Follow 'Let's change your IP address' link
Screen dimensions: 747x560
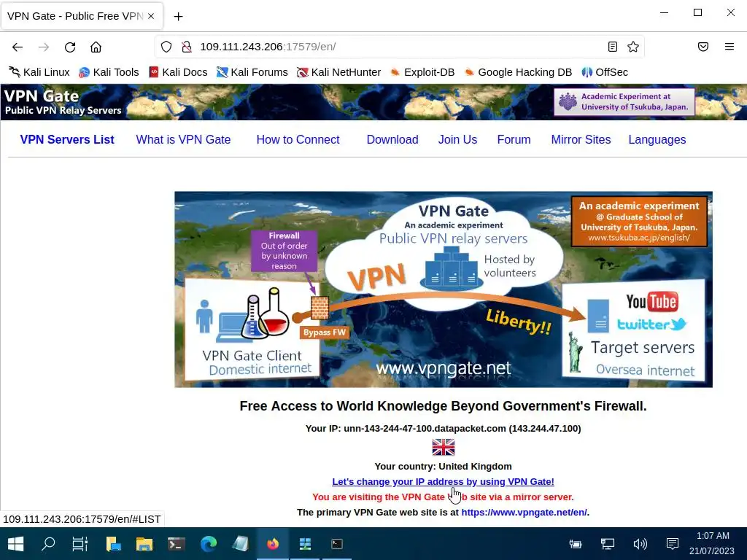(443, 481)
